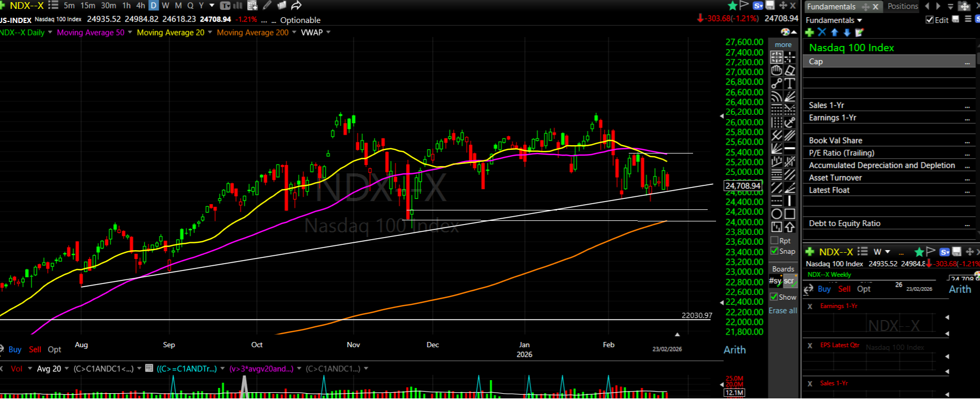This screenshot has height=401, width=980.
Task: Open the chart style bars icon
Action: (x=237, y=6)
